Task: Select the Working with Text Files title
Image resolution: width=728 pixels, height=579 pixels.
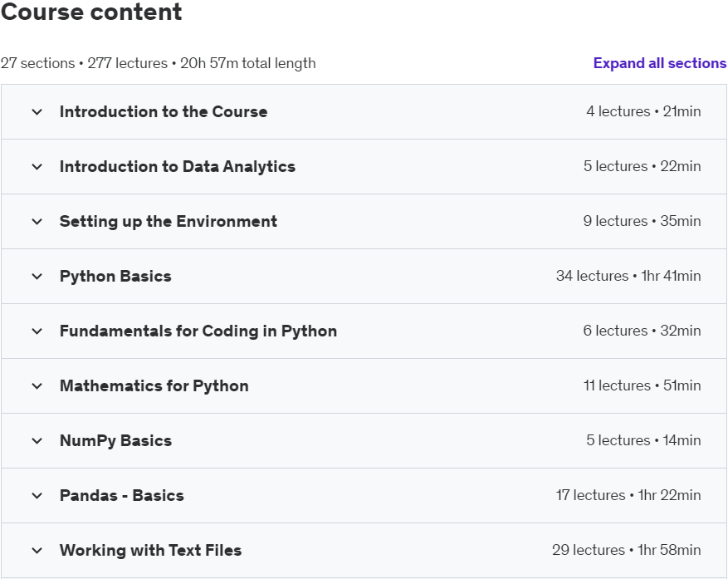Action: click(150, 551)
